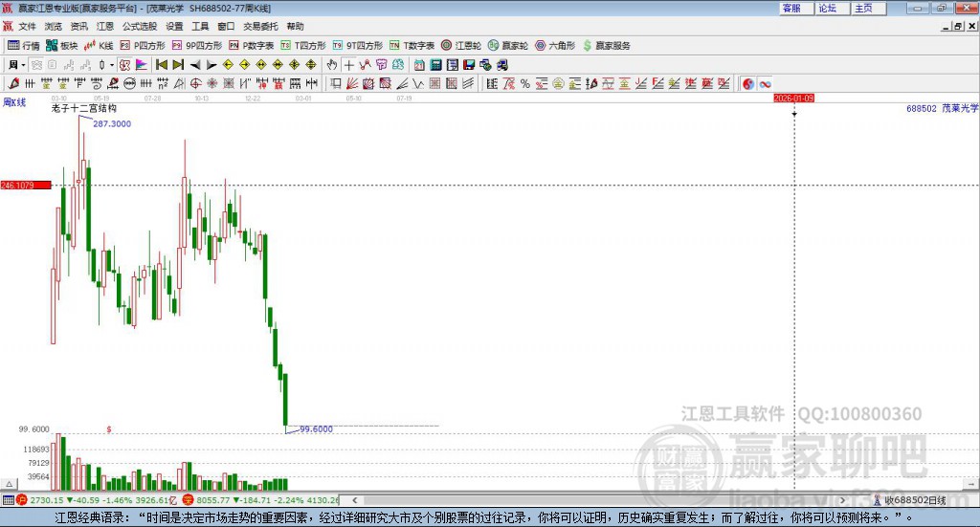Jump to first bar icon
Image resolution: width=980 pixels, height=527 pixels.
[x=161, y=65]
